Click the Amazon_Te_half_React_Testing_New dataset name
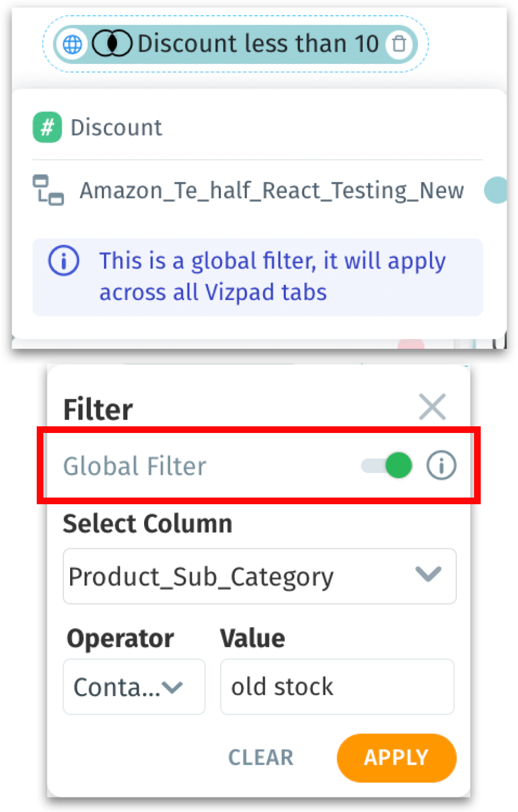 tap(272, 190)
